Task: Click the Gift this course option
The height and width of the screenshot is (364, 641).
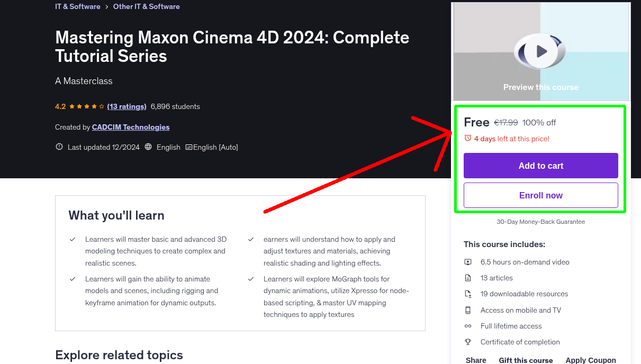Action: 526,360
